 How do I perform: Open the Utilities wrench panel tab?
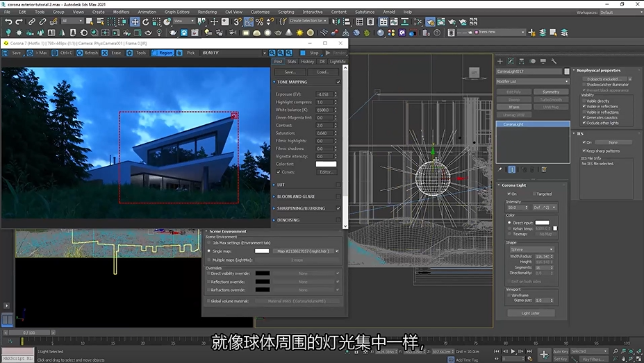coord(554,61)
